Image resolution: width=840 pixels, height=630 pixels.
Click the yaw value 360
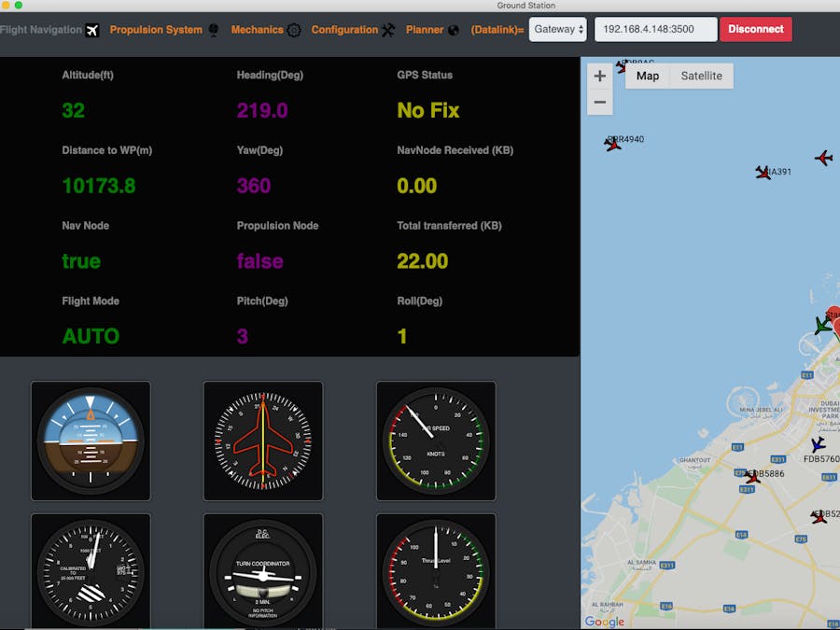(x=253, y=186)
